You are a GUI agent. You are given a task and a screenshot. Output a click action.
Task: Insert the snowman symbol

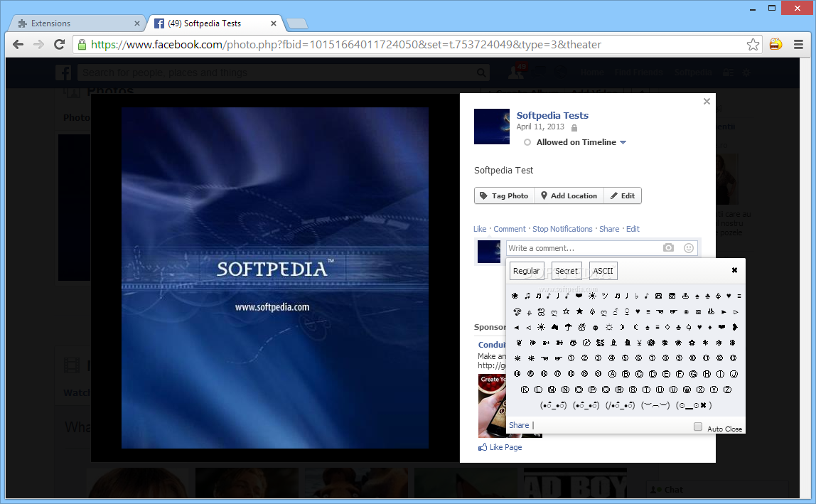click(x=582, y=328)
